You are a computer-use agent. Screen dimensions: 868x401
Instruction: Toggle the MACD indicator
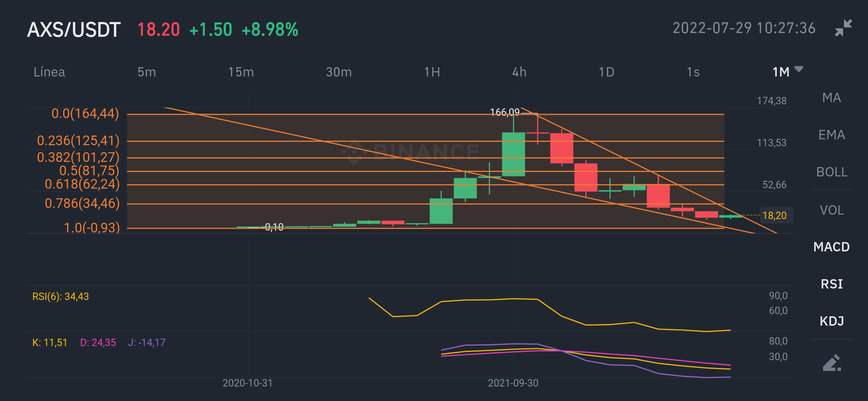pyautogui.click(x=831, y=247)
